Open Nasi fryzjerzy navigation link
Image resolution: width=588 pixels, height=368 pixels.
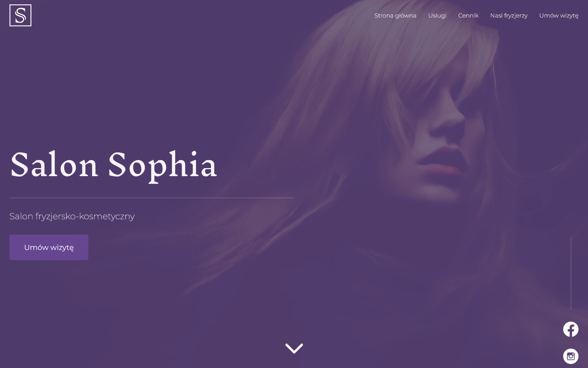coord(509,15)
